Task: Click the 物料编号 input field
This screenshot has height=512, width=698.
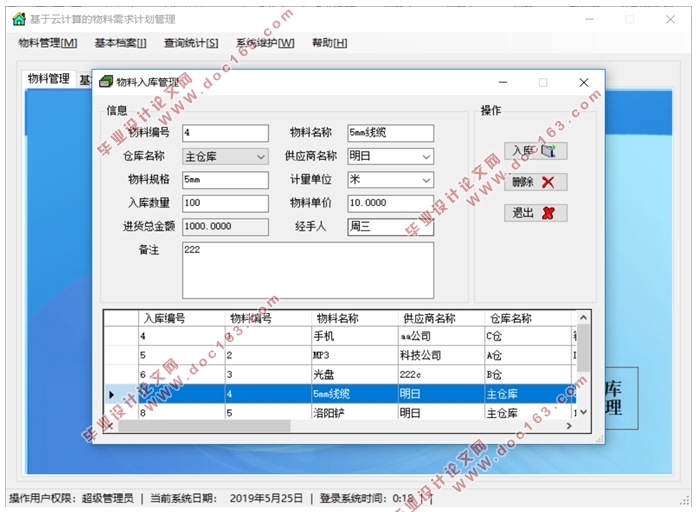Action: point(225,133)
